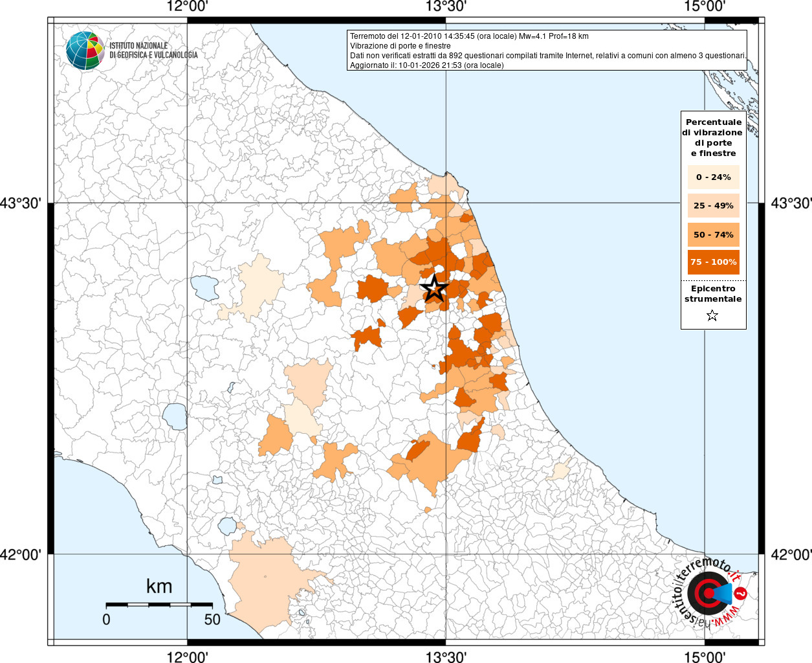Click the scale bar '0' value

(x=106, y=620)
